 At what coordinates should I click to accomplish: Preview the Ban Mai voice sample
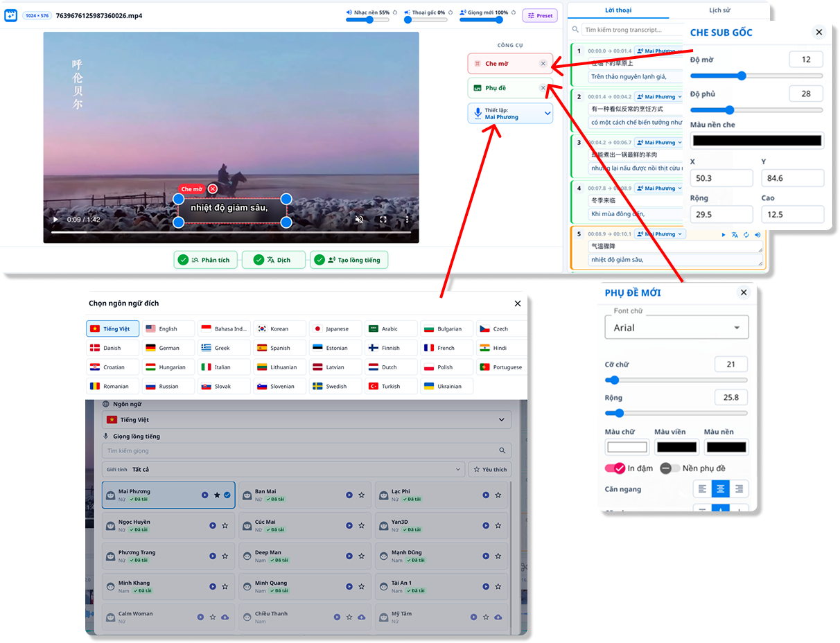point(349,495)
